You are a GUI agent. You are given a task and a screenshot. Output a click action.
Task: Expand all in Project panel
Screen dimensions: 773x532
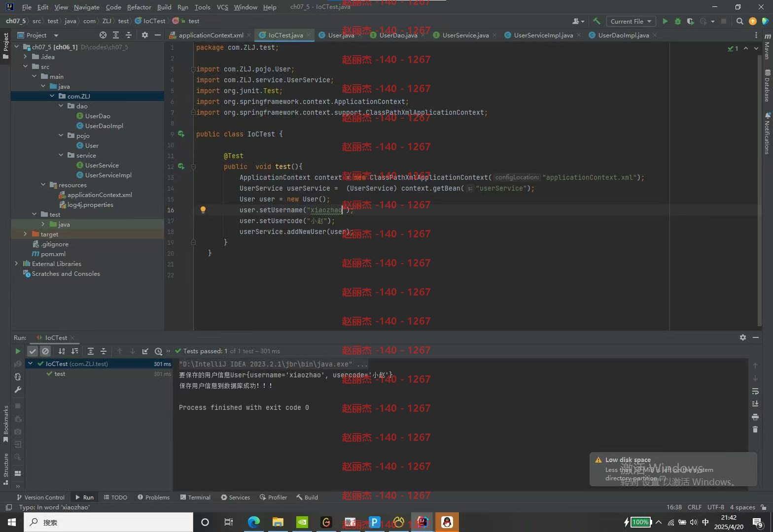[x=116, y=35]
